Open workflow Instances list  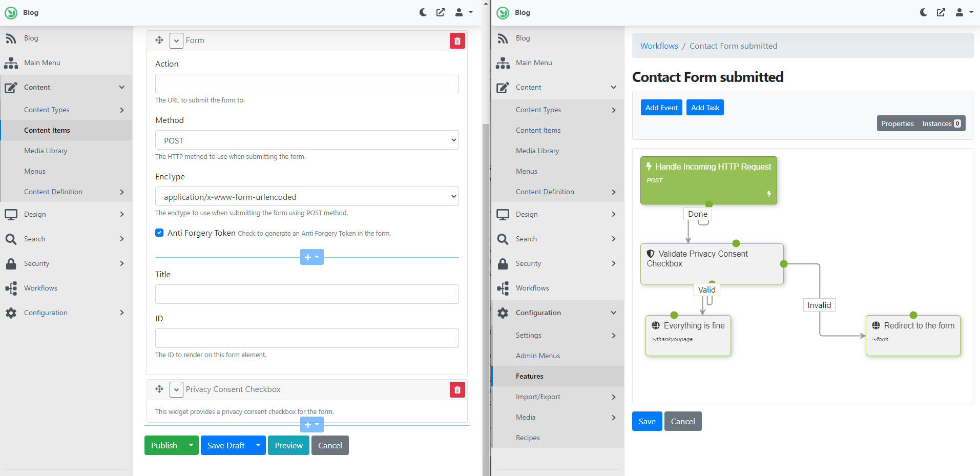click(942, 123)
